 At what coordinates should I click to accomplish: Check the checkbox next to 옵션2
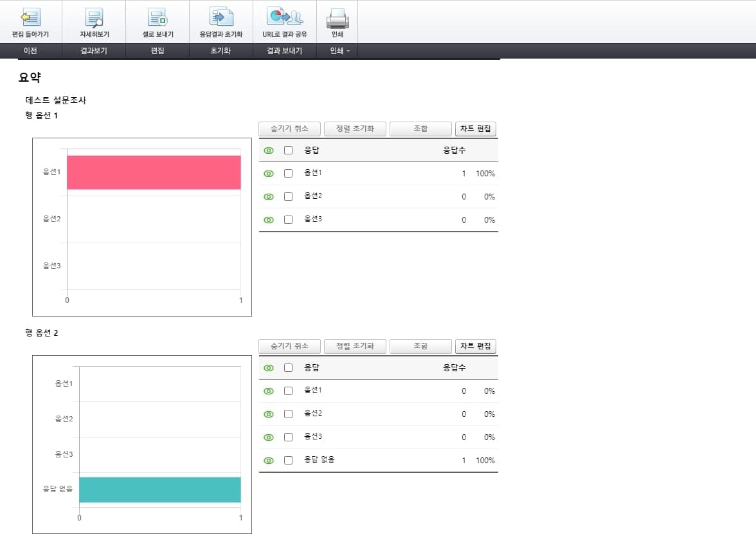[288, 196]
